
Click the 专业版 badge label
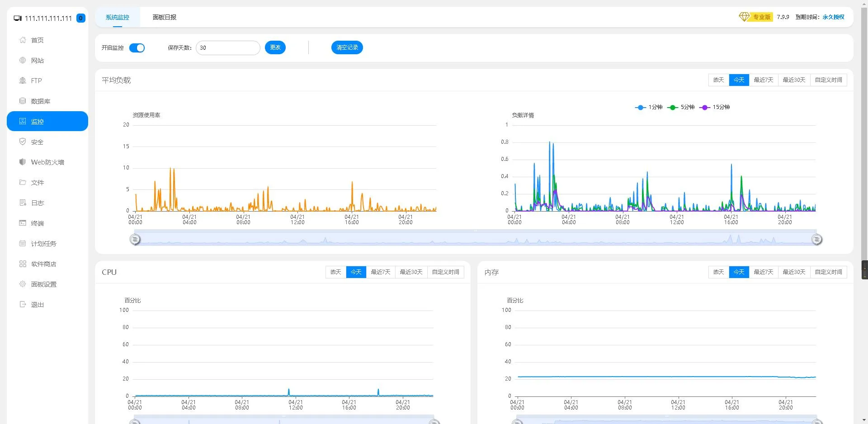click(x=762, y=17)
